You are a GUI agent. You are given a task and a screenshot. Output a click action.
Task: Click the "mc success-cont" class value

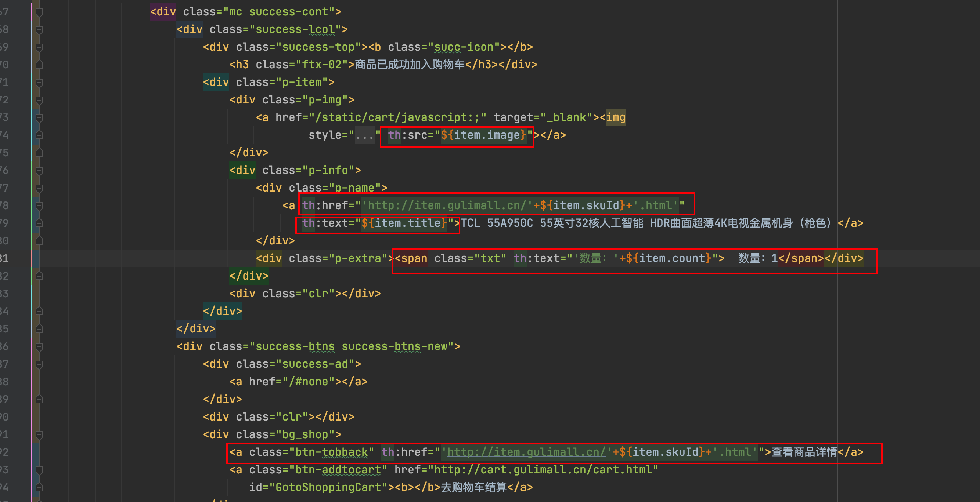pos(279,12)
